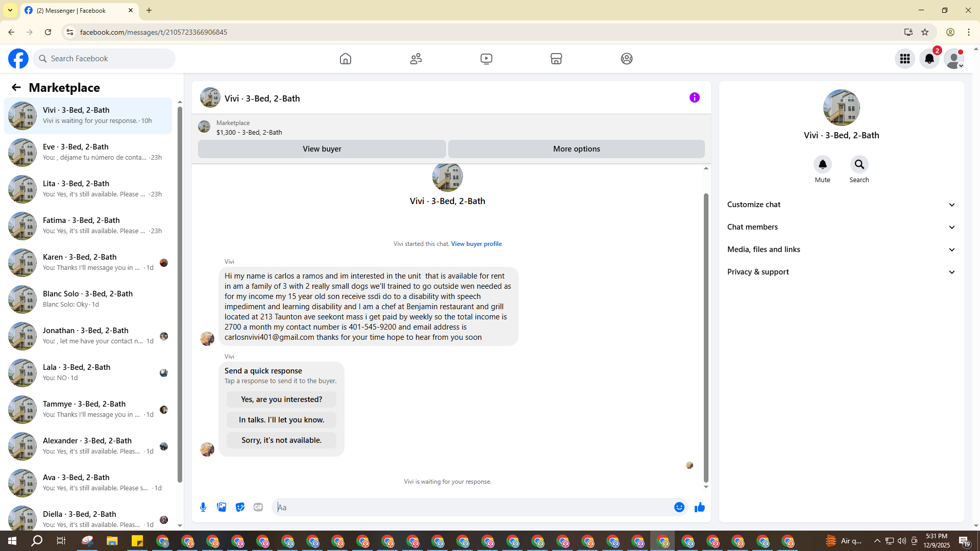This screenshot has height=551, width=980.
Task: Expand Privacy & support section
Action: (x=841, y=272)
